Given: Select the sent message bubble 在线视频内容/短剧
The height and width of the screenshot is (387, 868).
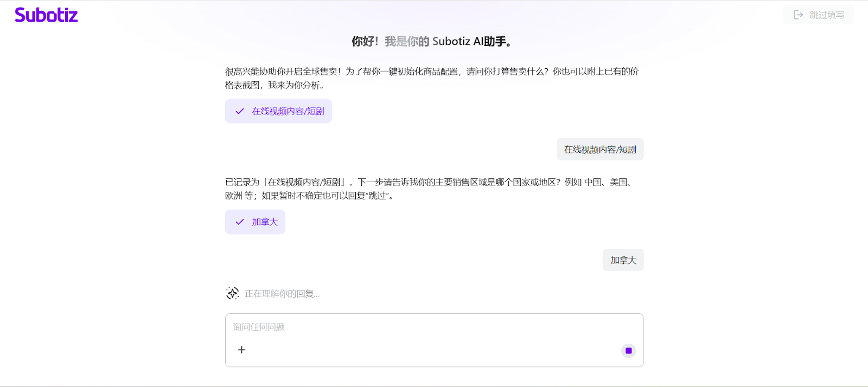Looking at the screenshot, I should (x=600, y=150).
